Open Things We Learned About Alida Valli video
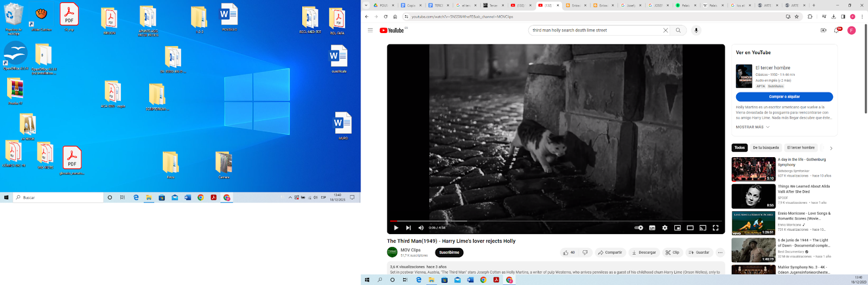868x285 pixels. click(x=754, y=196)
